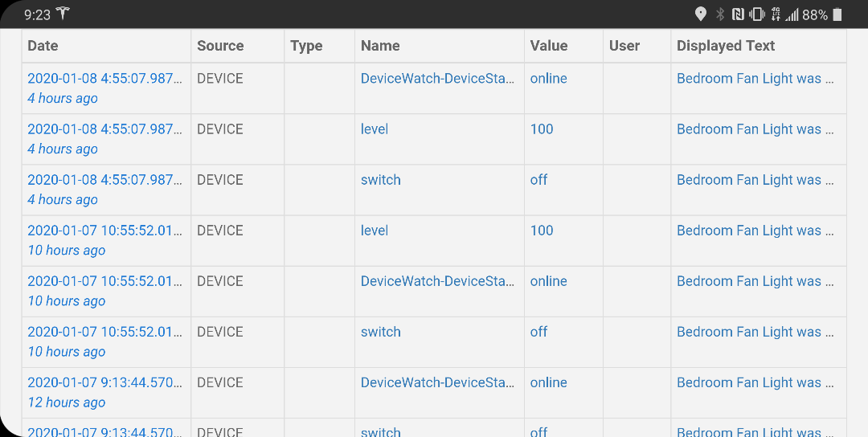The height and width of the screenshot is (437, 868).
Task: Open date link of 10-hours-ago switch row
Action: pos(104,332)
